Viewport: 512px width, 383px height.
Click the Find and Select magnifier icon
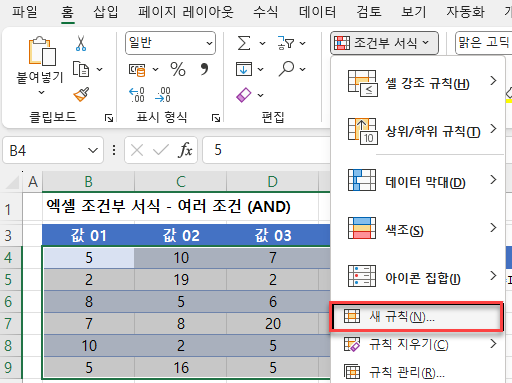pyautogui.click(x=286, y=69)
